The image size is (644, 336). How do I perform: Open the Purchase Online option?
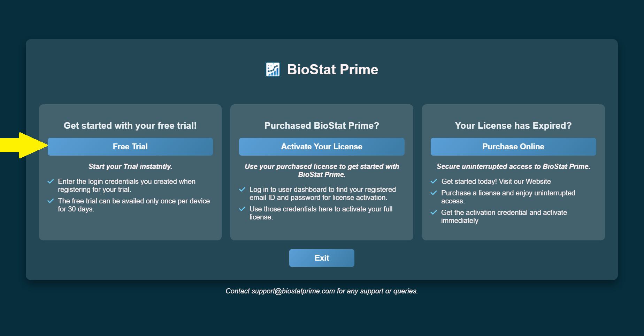coord(513,147)
